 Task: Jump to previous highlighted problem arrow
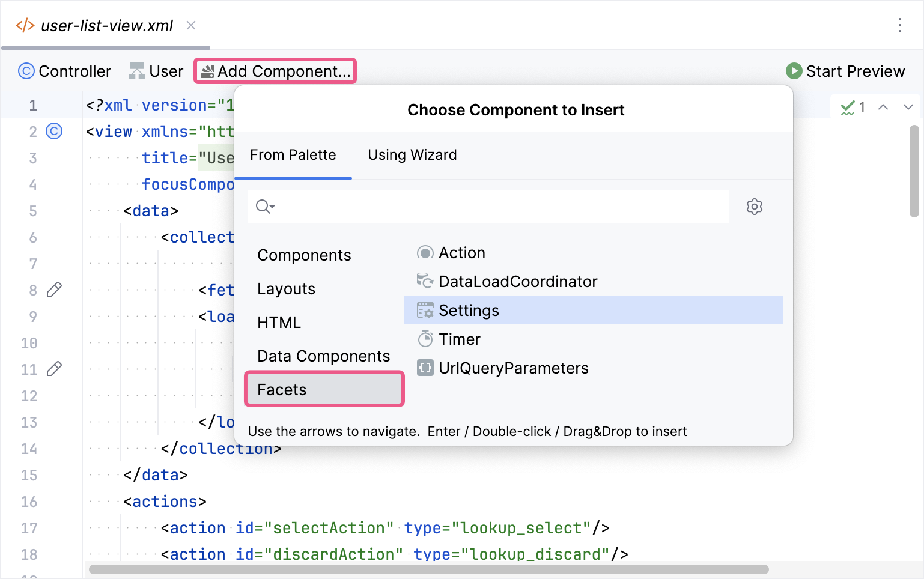tap(883, 108)
